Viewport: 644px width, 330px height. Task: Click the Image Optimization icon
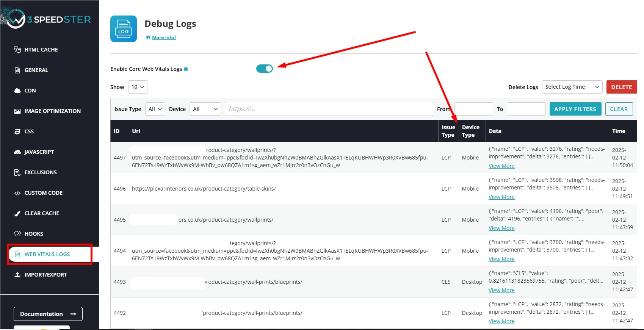tap(17, 111)
